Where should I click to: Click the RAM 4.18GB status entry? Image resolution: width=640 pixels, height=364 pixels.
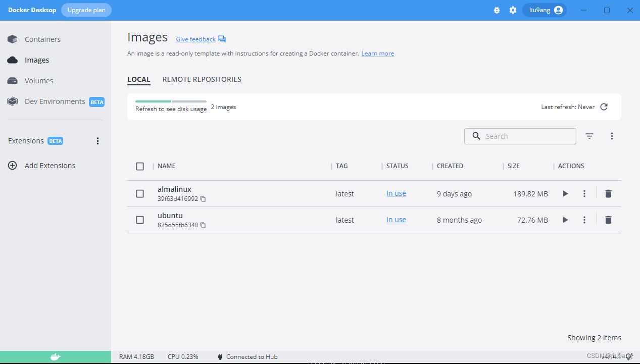tap(137, 357)
